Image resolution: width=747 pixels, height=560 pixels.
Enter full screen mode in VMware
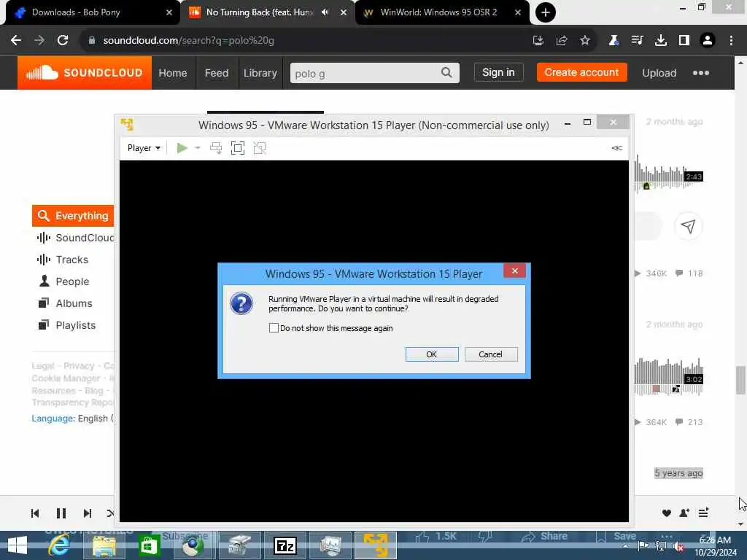point(237,148)
